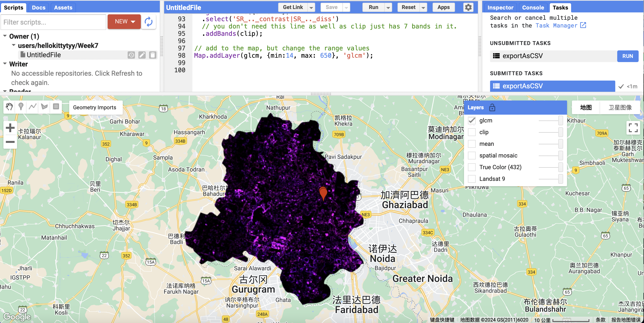
Task: Switch to the Assets tab
Action: pos(63,8)
